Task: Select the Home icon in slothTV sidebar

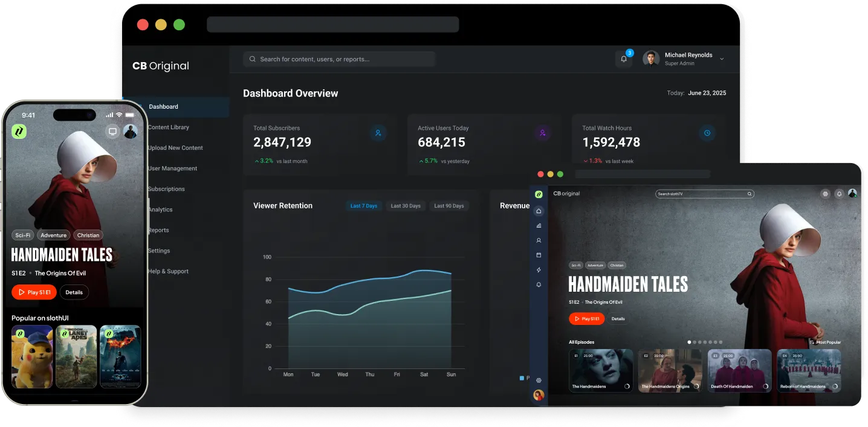Action: pyautogui.click(x=538, y=210)
